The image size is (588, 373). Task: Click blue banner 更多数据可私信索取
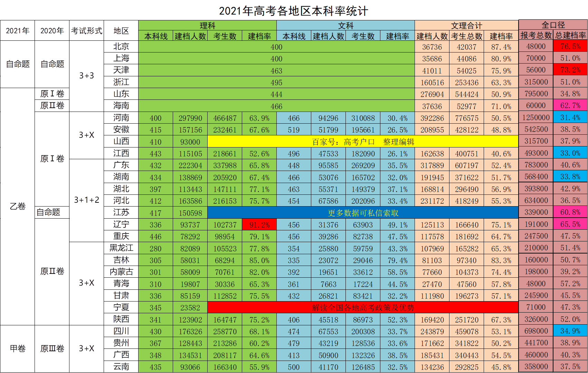363,212
